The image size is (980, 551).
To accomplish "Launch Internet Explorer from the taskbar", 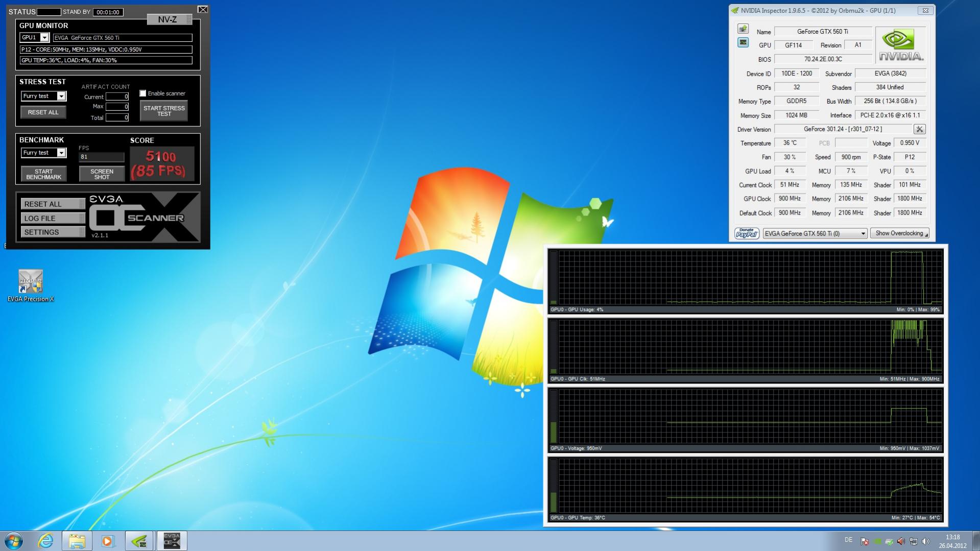I will [x=46, y=541].
